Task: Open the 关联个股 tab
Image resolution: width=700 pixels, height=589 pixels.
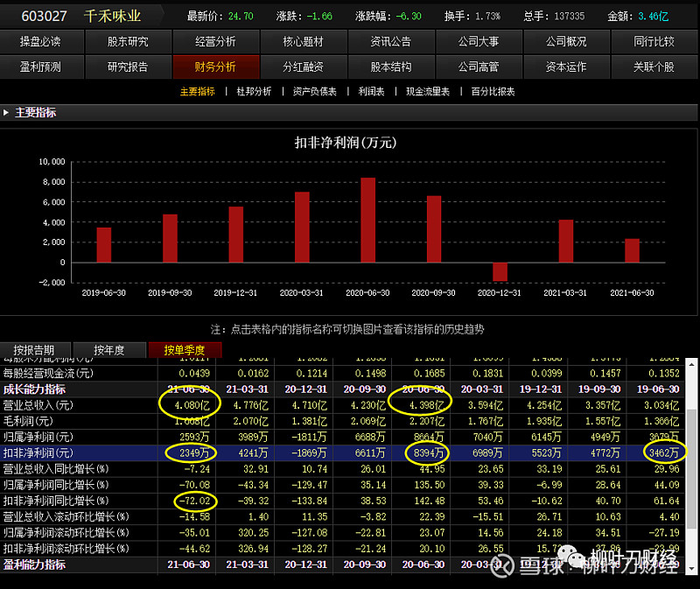Action: [654, 67]
